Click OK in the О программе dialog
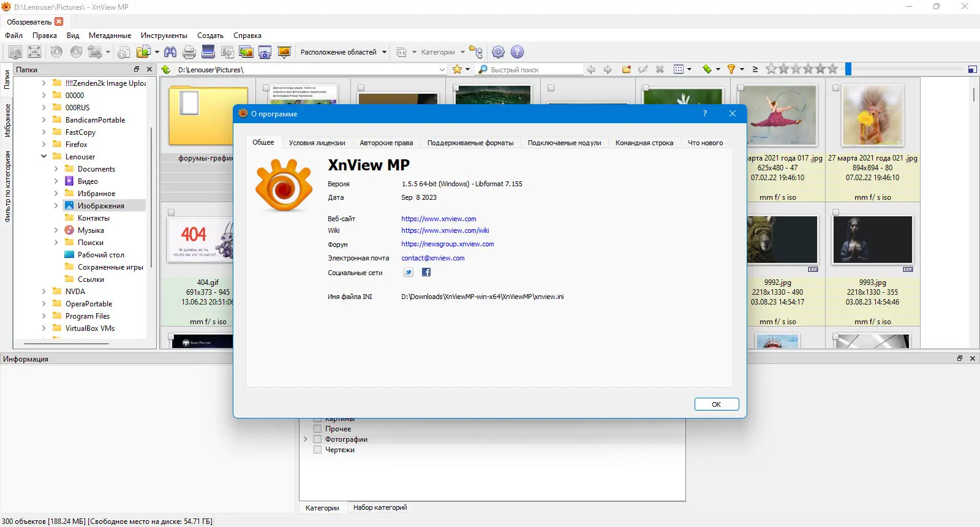This screenshot has width=980, height=527. 717,404
